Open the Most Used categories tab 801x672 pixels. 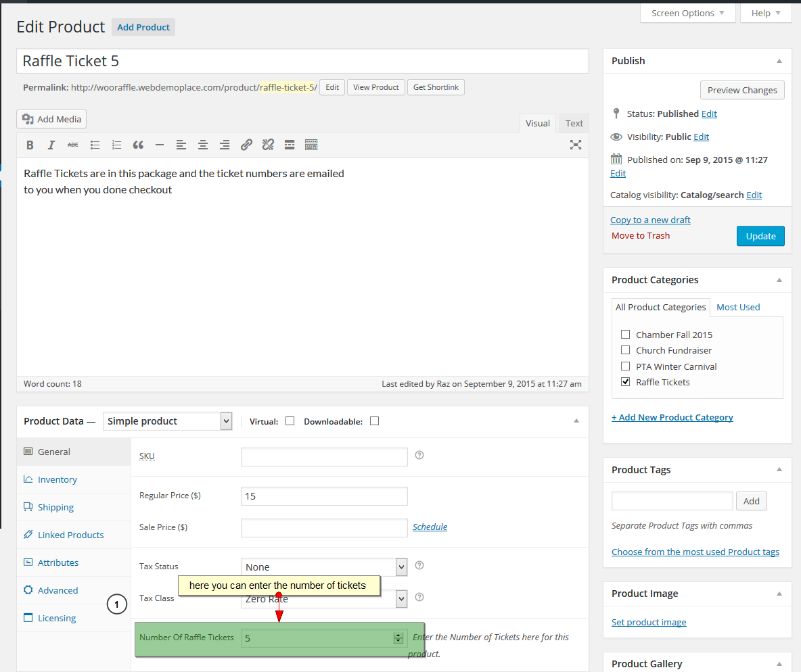coord(738,308)
